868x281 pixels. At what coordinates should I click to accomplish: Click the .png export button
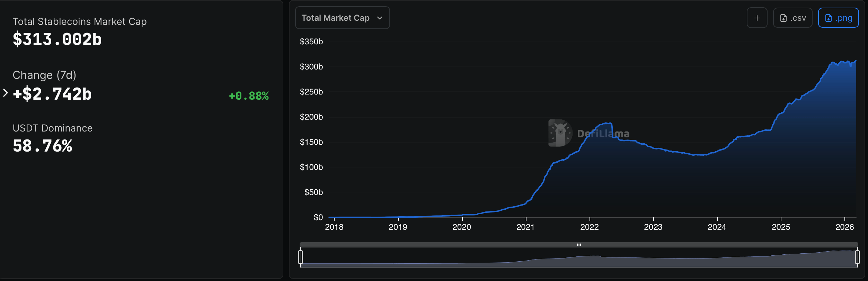point(838,17)
